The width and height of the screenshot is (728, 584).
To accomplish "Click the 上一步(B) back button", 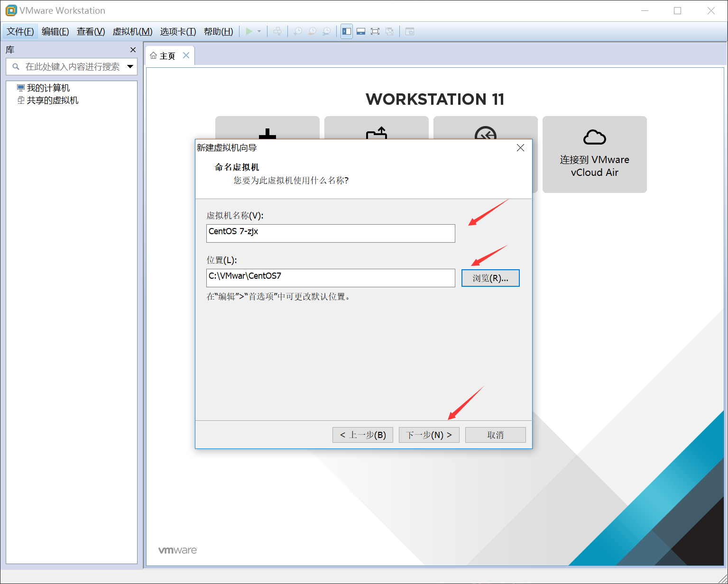I will (363, 435).
